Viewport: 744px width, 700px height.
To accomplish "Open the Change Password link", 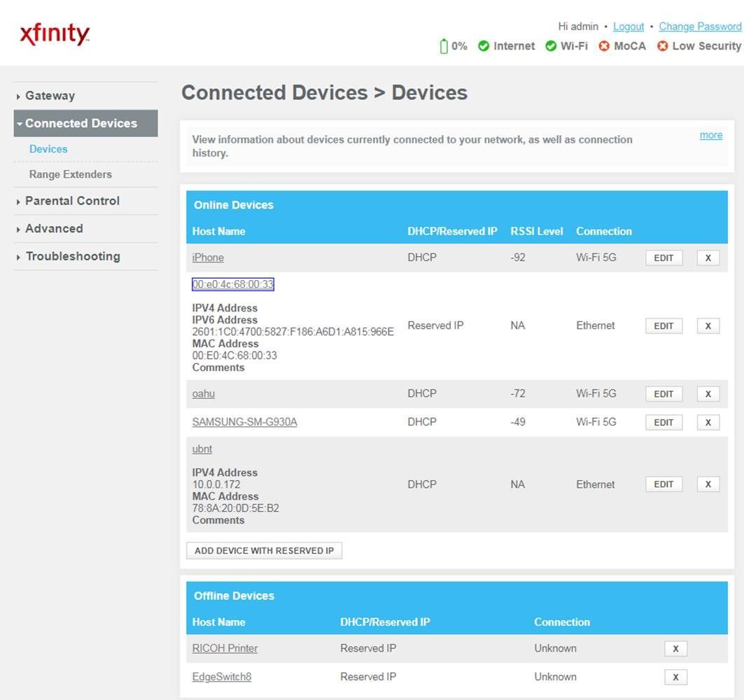I will pos(699,27).
